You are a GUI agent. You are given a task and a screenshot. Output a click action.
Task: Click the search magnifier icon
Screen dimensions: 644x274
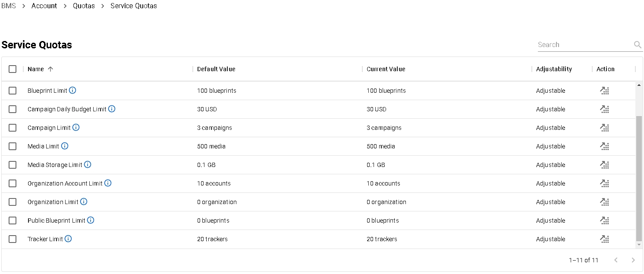(x=638, y=45)
